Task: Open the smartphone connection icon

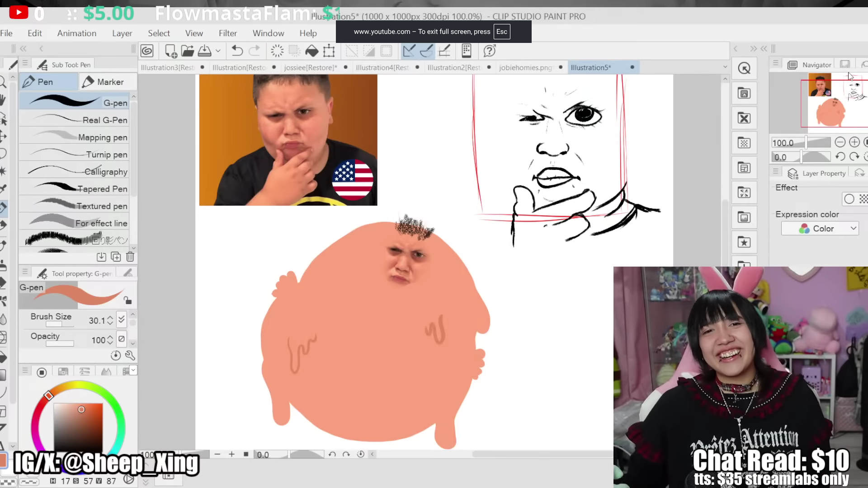Action: point(467,51)
